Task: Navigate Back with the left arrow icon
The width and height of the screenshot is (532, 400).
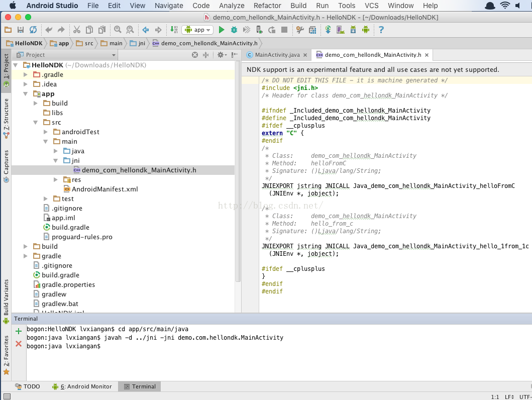Action: click(146, 30)
